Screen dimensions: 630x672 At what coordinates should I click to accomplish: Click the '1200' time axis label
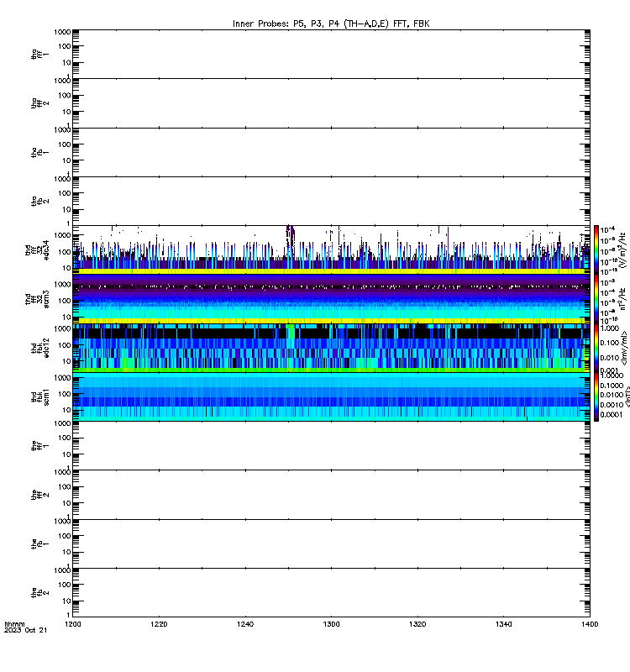[73, 624]
